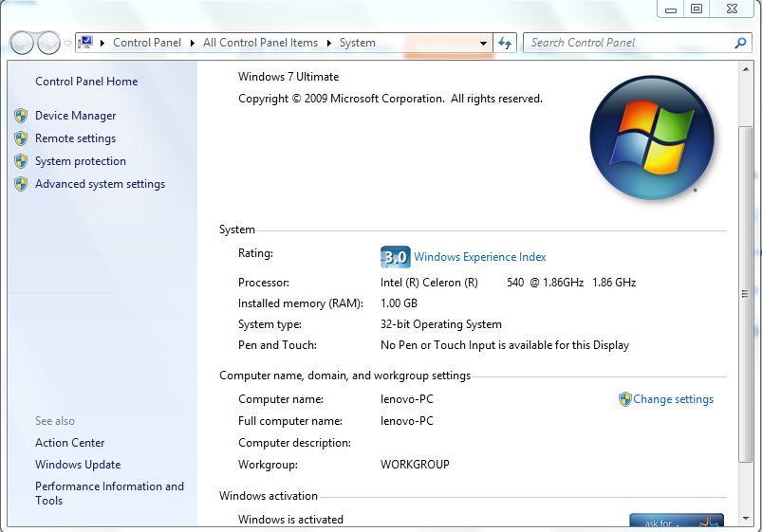Screen dimensions: 762x532
Task: Click Computer name value lenovo-PC
Action: pyautogui.click(x=407, y=399)
